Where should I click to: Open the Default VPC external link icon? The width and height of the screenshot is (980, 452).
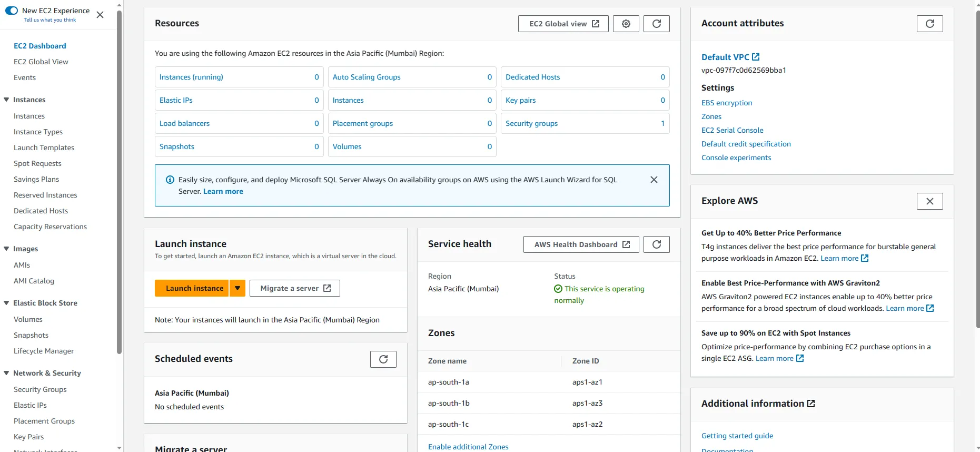tap(756, 57)
